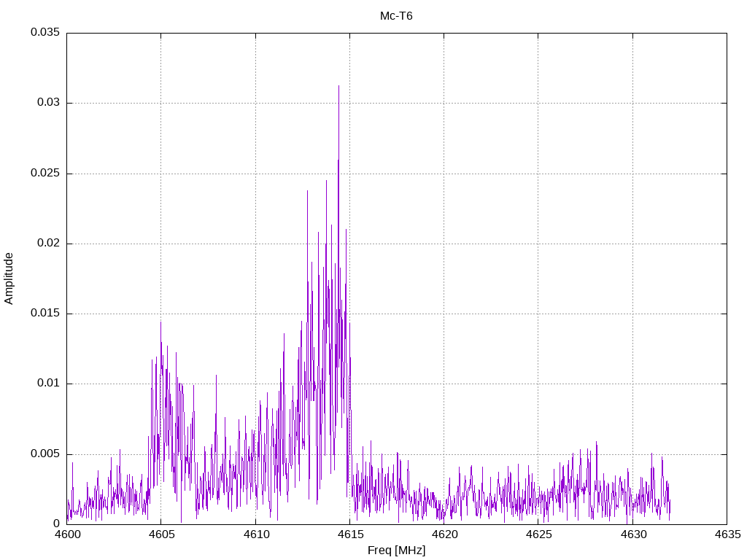
Task: Select the 4625 x-axis tick label
Action: (x=538, y=534)
